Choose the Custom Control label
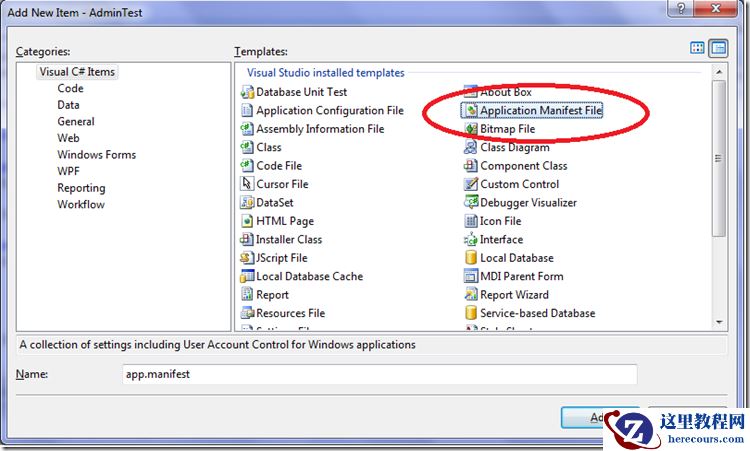Image resolution: width=750 pixels, height=451 pixels. coord(519,184)
